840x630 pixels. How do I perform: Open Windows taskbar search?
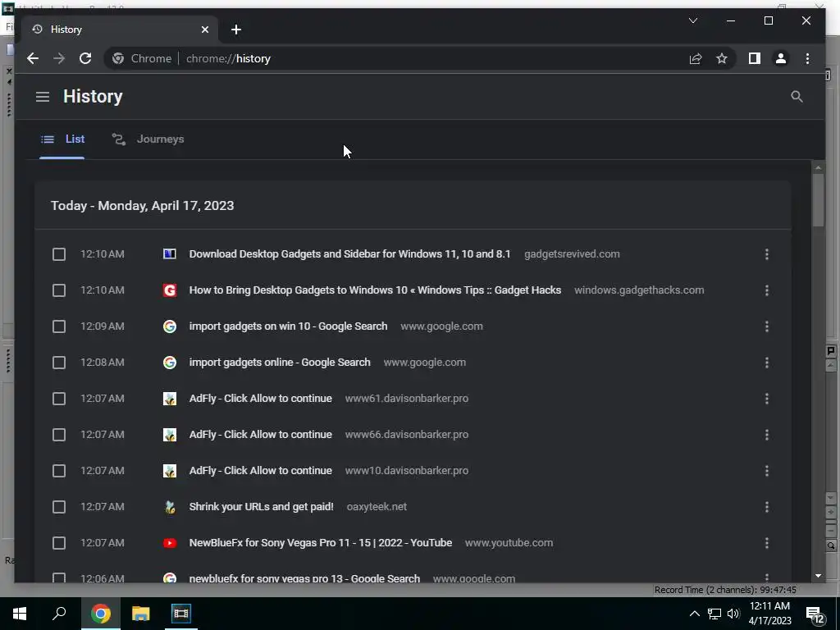coord(59,614)
